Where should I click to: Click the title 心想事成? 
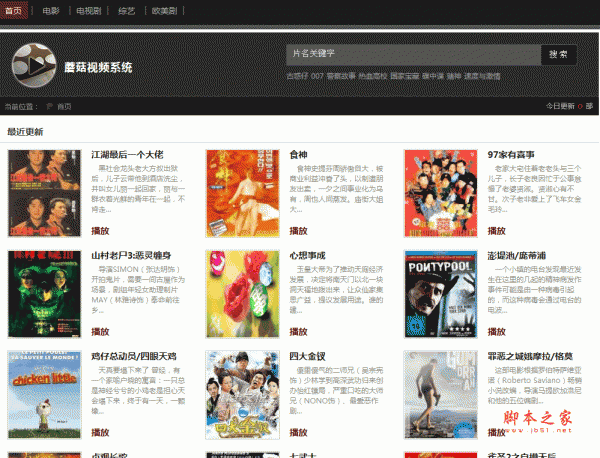(x=307, y=255)
